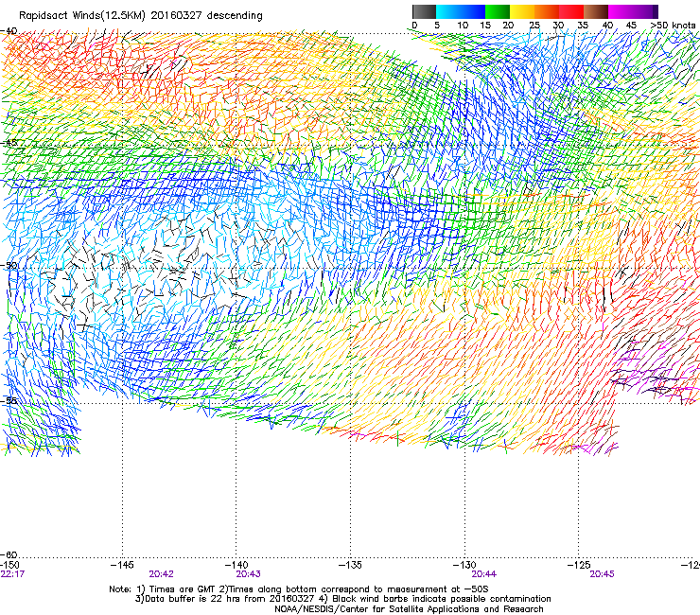Select the orange 25-30 knots legend segment
700x615 pixels.
[x=547, y=11]
